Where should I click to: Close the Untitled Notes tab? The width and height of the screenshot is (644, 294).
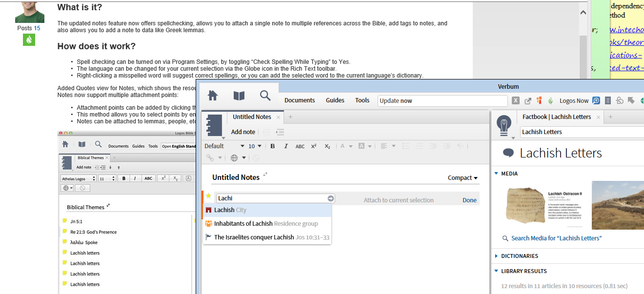(279, 117)
